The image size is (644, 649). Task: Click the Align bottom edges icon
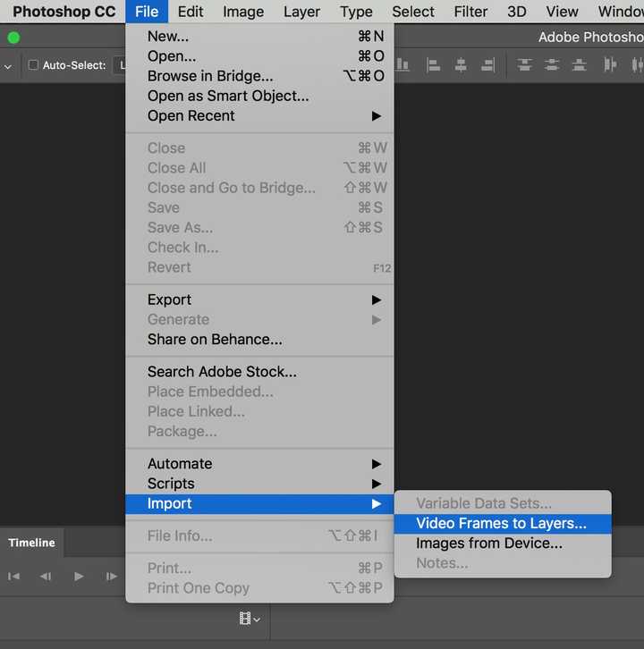click(x=402, y=65)
